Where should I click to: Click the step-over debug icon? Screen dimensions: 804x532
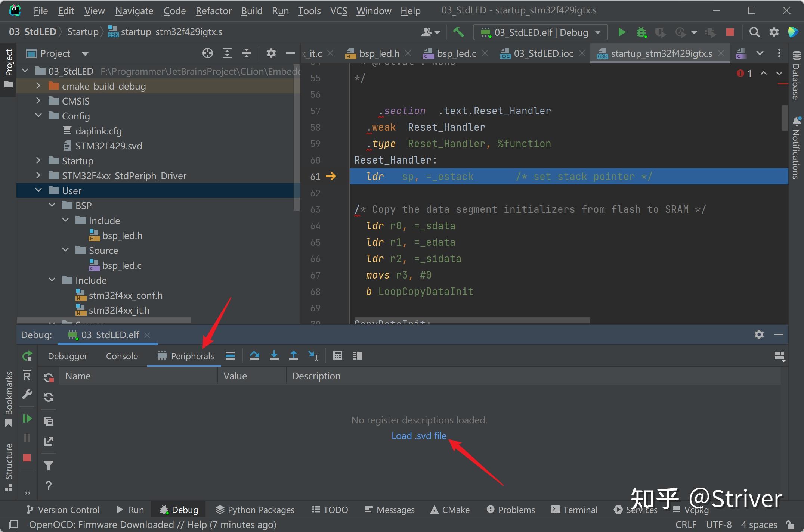coord(255,355)
